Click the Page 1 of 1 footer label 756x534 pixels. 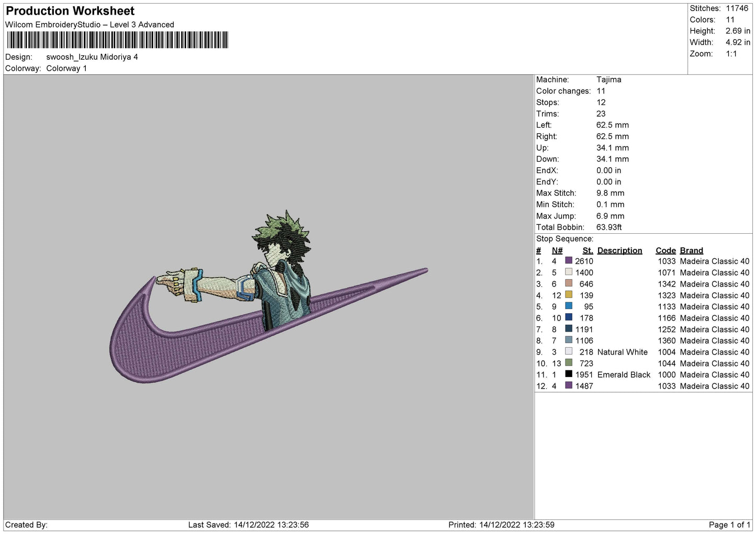[729, 525]
